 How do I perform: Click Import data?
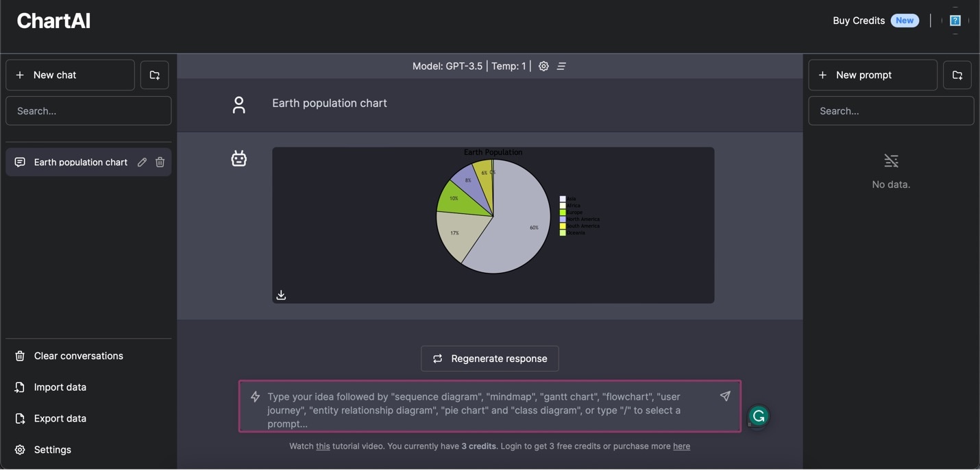(x=88, y=387)
